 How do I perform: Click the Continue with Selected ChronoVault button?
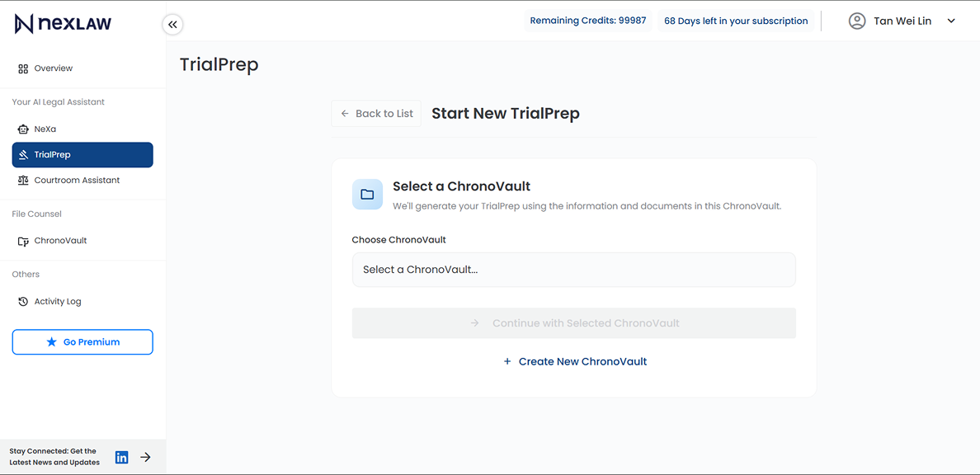coord(574,322)
